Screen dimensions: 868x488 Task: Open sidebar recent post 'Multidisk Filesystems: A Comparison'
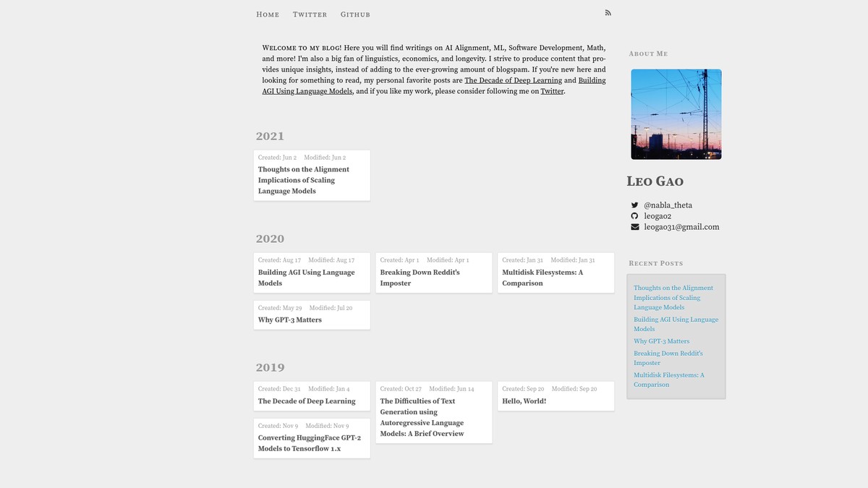coord(669,380)
